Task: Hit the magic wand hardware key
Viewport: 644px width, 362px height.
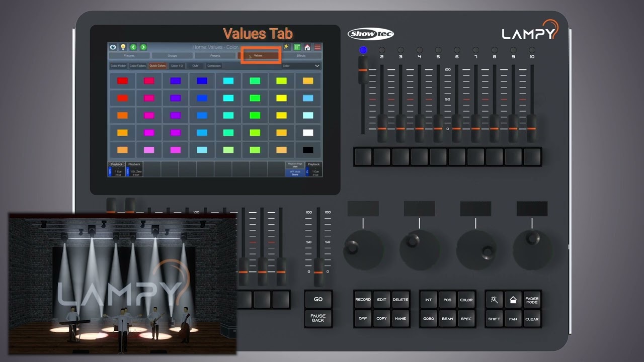Action: coord(494,300)
